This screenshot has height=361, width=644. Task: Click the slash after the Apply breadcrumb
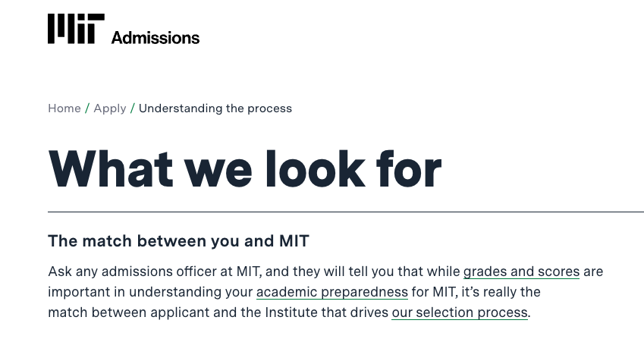point(133,108)
